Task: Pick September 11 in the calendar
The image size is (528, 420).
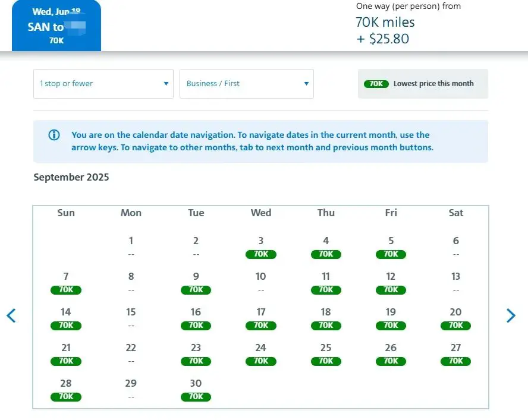Action: [x=326, y=283]
